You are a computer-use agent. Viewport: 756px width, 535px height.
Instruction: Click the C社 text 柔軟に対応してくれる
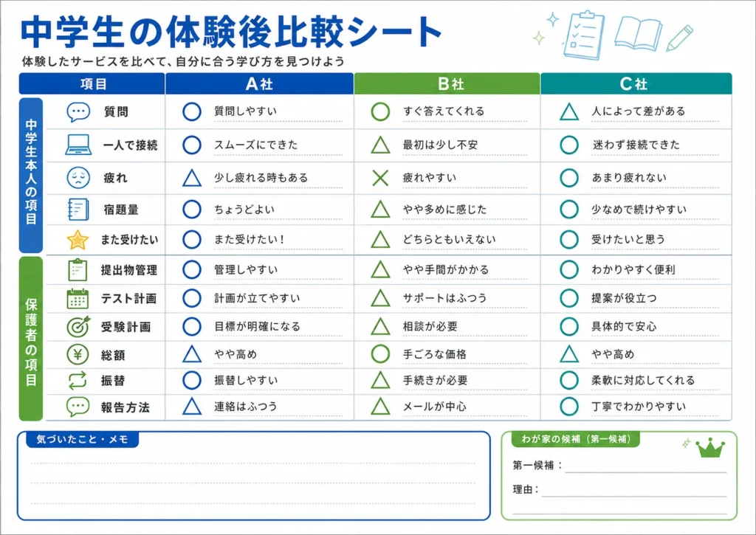[643, 380]
